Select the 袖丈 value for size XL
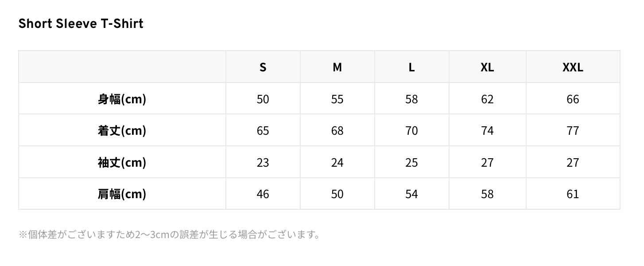 click(x=487, y=162)
